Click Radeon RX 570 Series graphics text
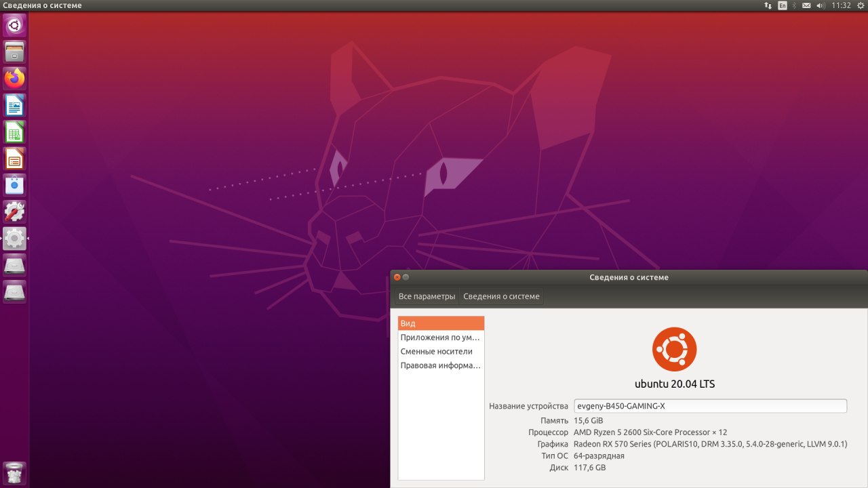The width and height of the screenshot is (868, 488). coord(710,445)
